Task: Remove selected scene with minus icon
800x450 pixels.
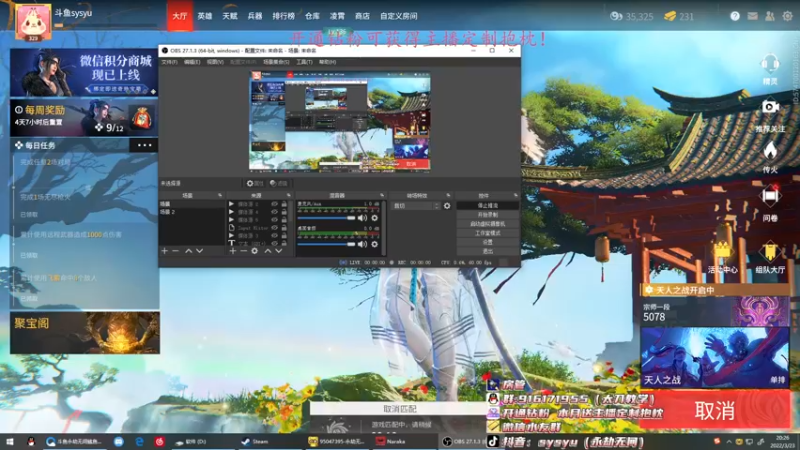Action: pos(176,251)
